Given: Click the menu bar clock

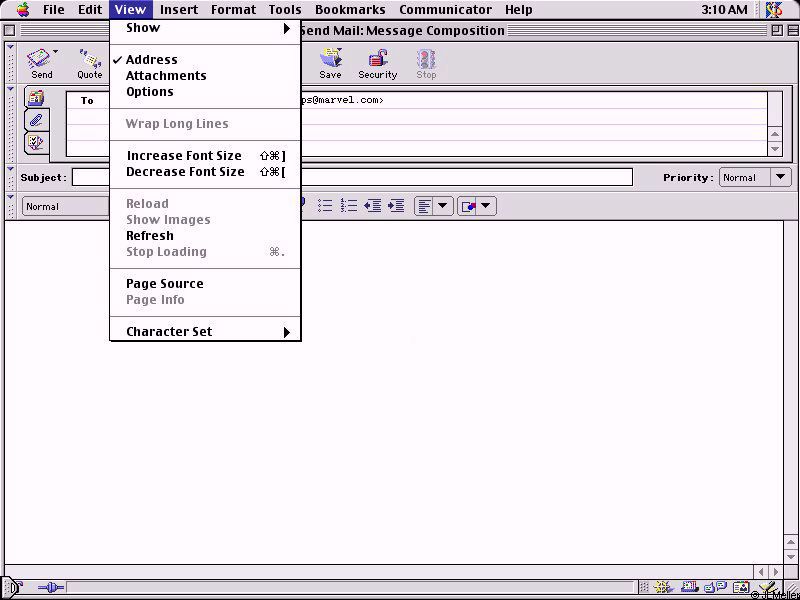Looking at the screenshot, I should [724, 9].
